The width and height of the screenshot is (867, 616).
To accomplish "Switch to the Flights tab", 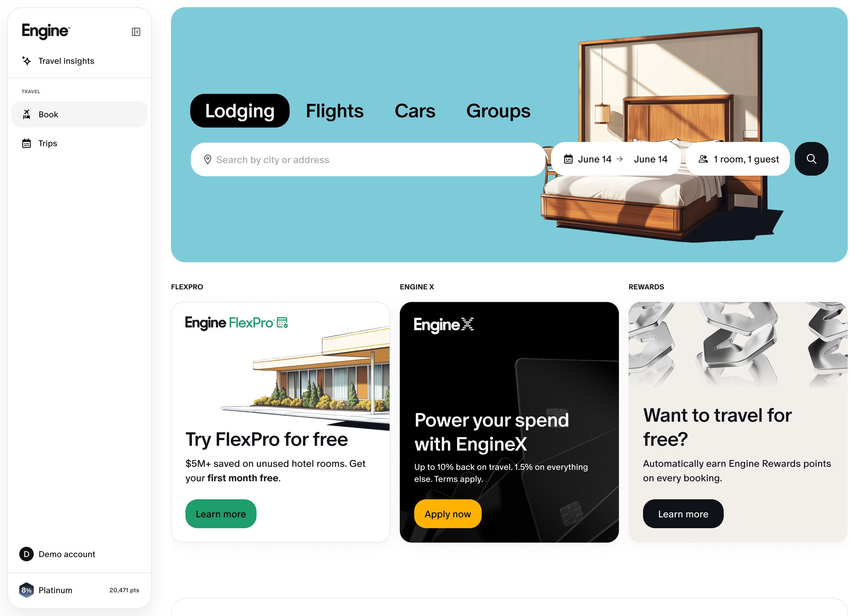I will [x=334, y=111].
